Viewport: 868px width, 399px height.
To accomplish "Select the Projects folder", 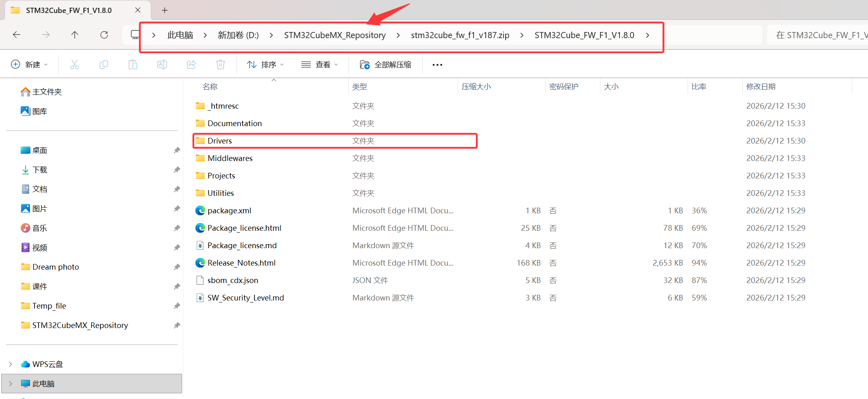I will 221,176.
